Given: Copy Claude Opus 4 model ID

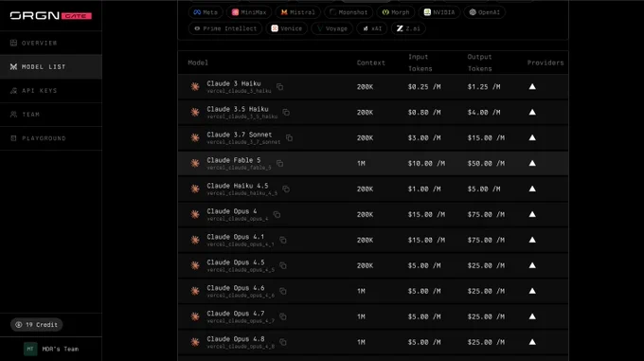Looking at the screenshot, I should point(277,214).
